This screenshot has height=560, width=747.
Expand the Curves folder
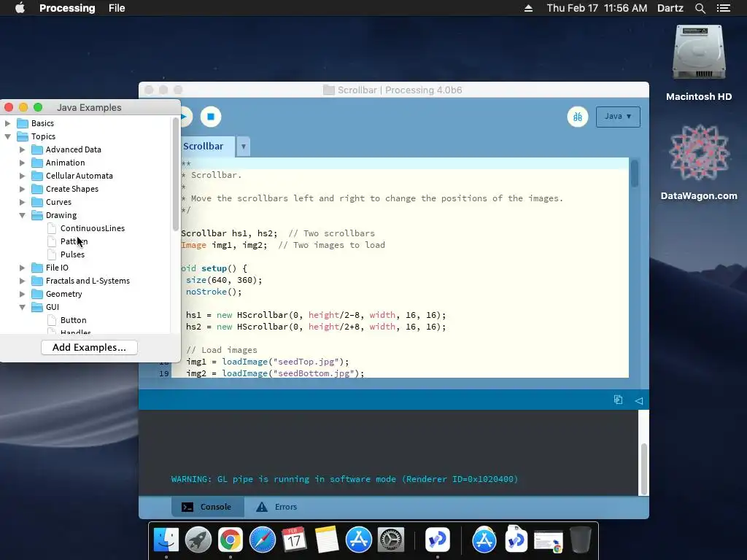[22, 203]
